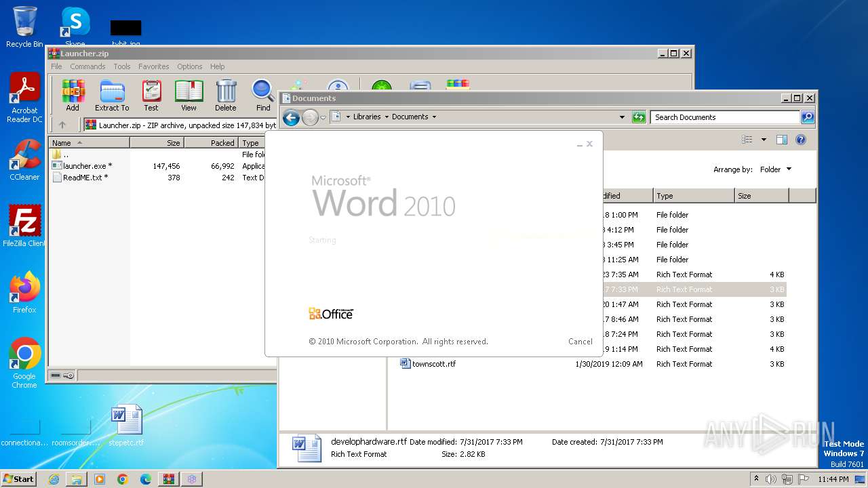This screenshot has width=868, height=488.
Task: Open the Tools menu in WinRAR
Action: [122, 66]
